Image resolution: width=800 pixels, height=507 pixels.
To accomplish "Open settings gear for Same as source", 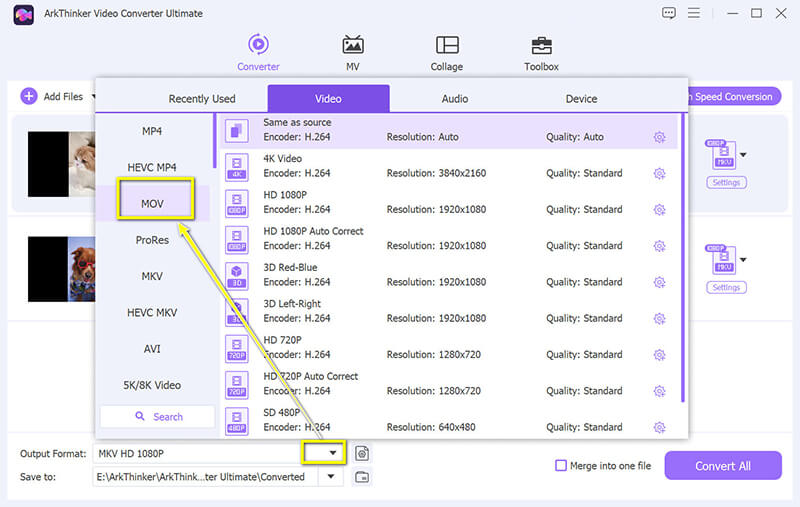I will (659, 137).
